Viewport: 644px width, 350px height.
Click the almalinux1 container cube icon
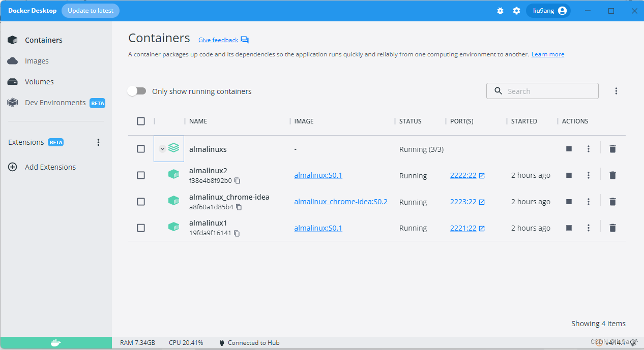click(x=174, y=227)
